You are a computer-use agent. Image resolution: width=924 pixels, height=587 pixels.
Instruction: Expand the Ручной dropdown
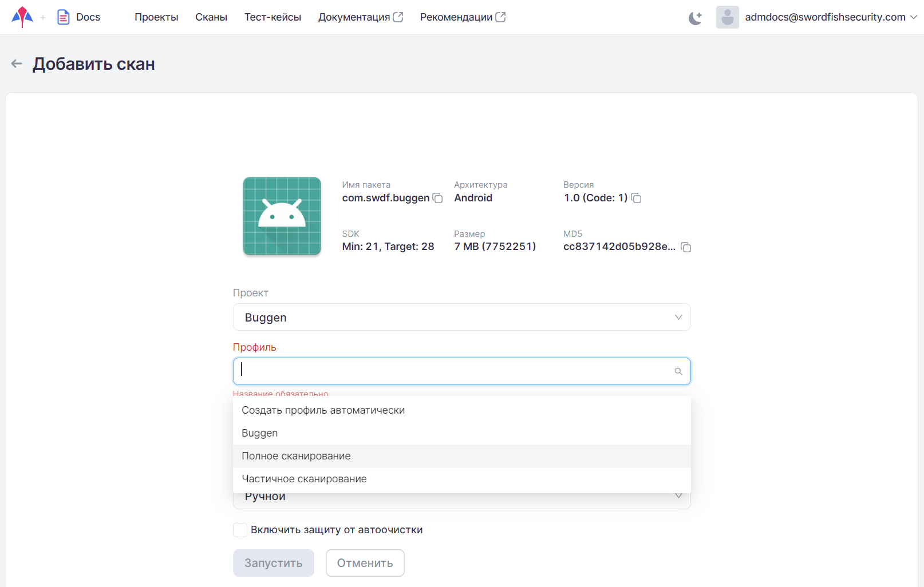pos(678,497)
